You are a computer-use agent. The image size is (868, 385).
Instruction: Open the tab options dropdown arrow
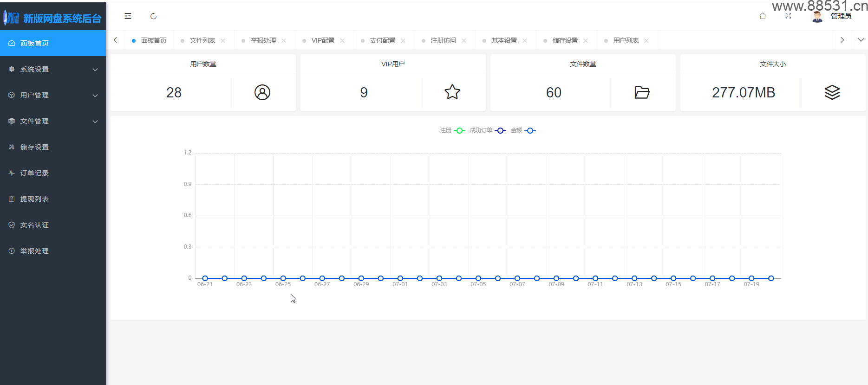861,40
